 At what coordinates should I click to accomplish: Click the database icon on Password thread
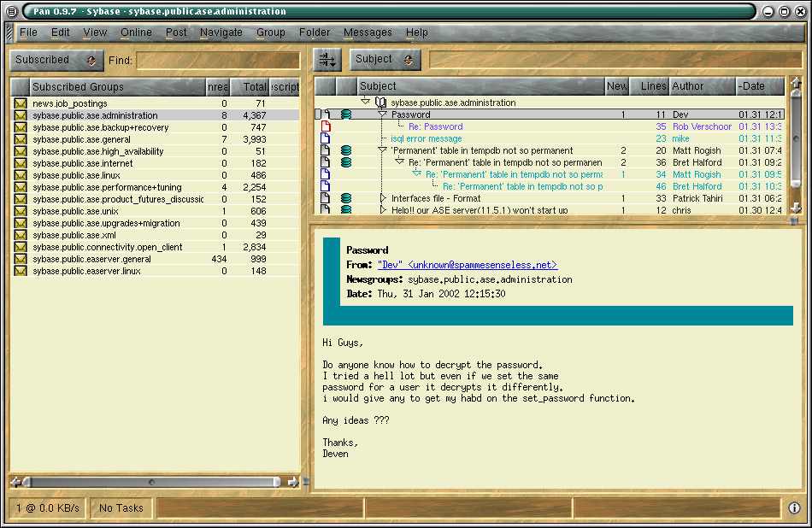346,114
